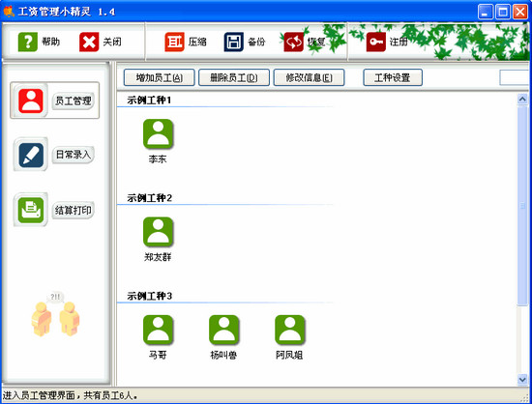
Task: Click the 备份 backup floppy icon
Action: tap(233, 42)
